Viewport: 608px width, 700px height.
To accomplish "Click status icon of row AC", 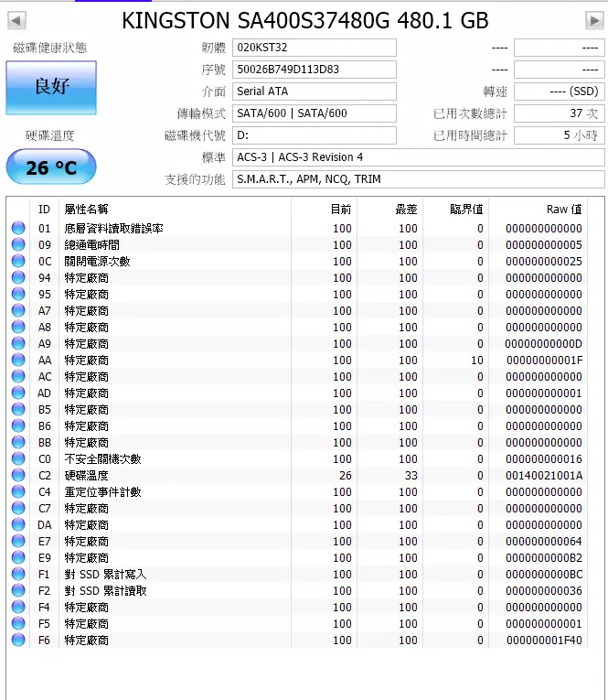I will (x=18, y=376).
